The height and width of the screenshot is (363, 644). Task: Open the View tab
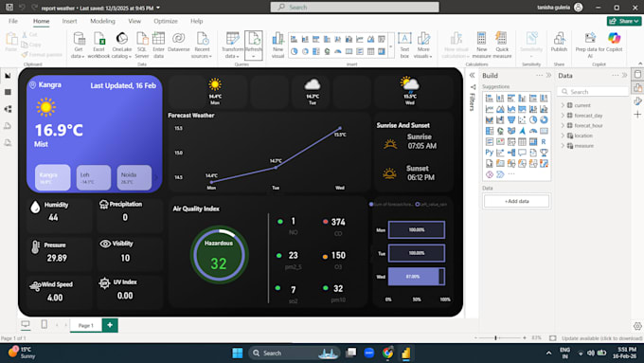tap(134, 21)
